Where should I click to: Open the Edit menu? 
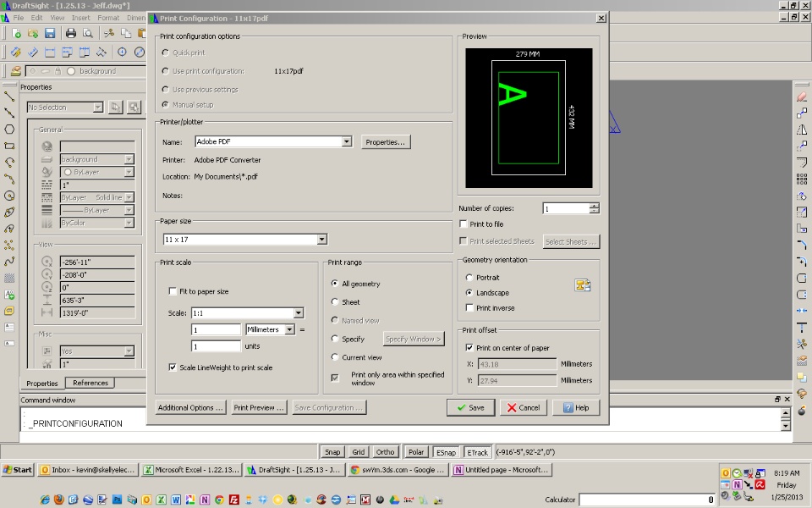36,18
